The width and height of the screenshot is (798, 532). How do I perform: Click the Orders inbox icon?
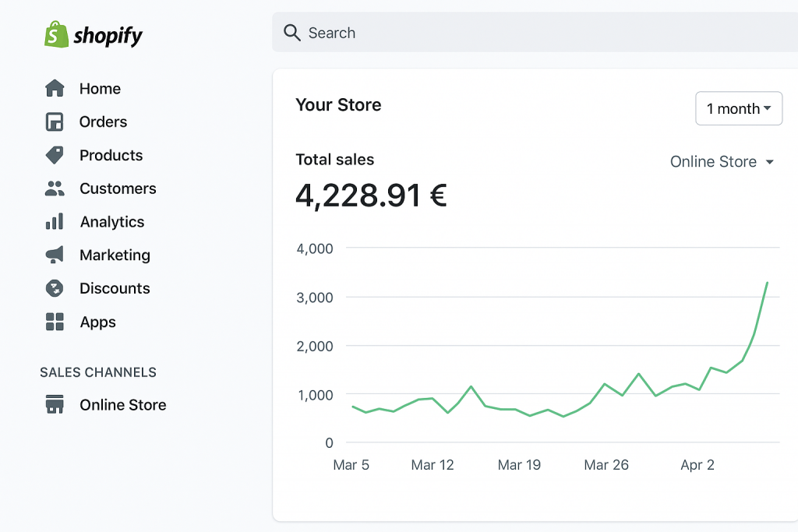[55, 122]
